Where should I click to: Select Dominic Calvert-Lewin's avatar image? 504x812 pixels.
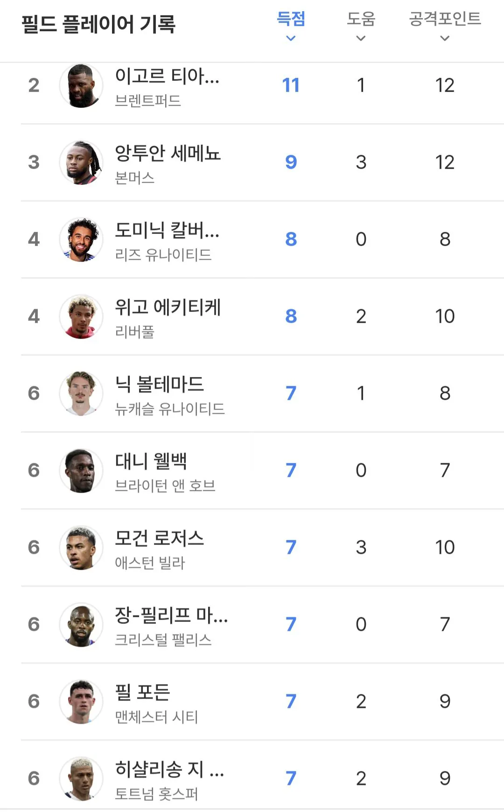click(81, 240)
